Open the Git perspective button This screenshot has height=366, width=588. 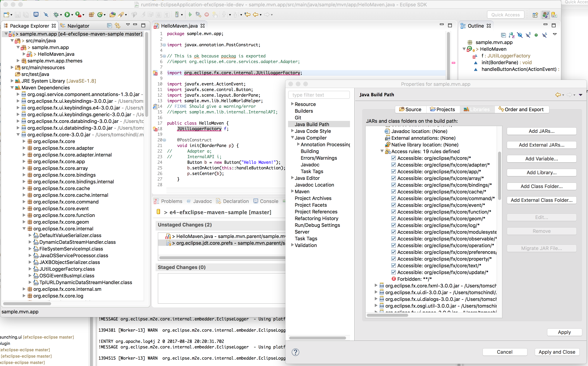click(x=554, y=15)
